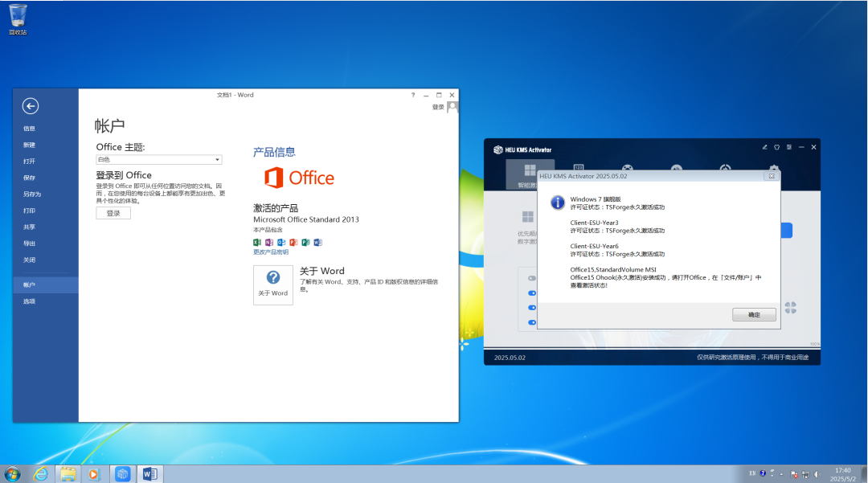The width and height of the screenshot is (868, 483).
Task: Switch to HEU KMS Activator taskbar icon
Action: (122, 474)
